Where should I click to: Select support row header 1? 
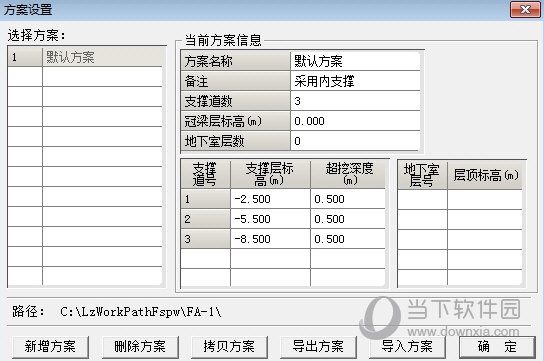coord(205,199)
